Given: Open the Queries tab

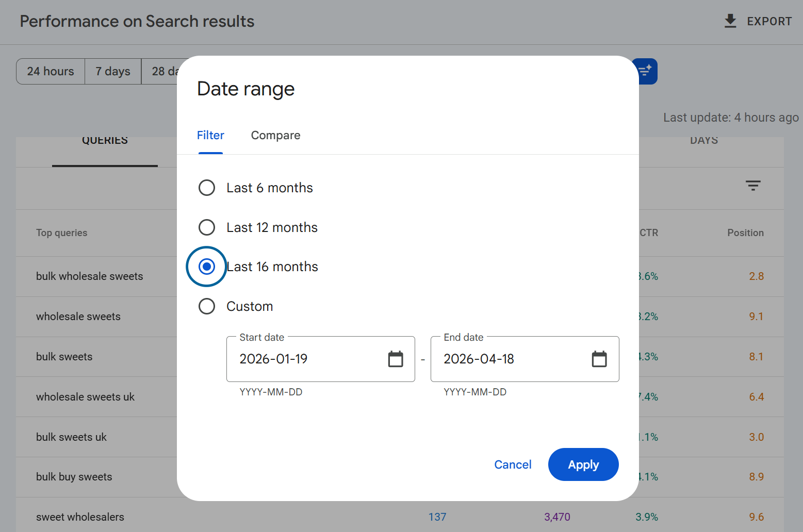Looking at the screenshot, I should (105, 141).
